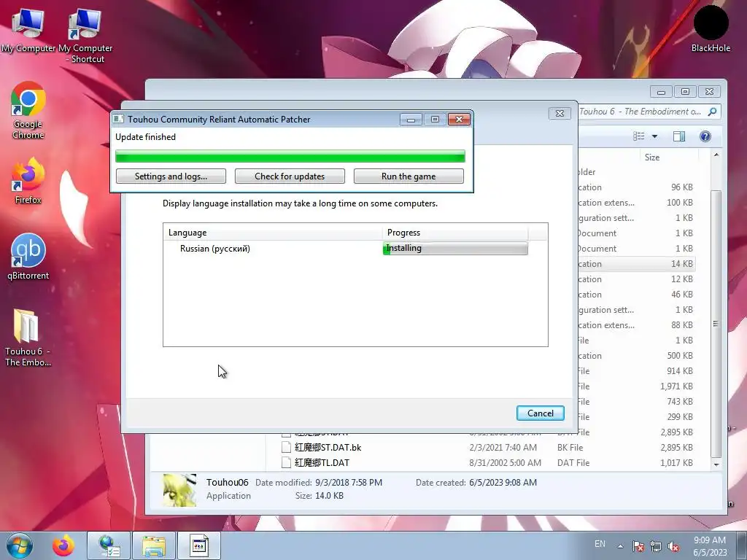Toggle the Explorer preview pane icon
The height and width of the screenshot is (560, 747).
point(679,136)
